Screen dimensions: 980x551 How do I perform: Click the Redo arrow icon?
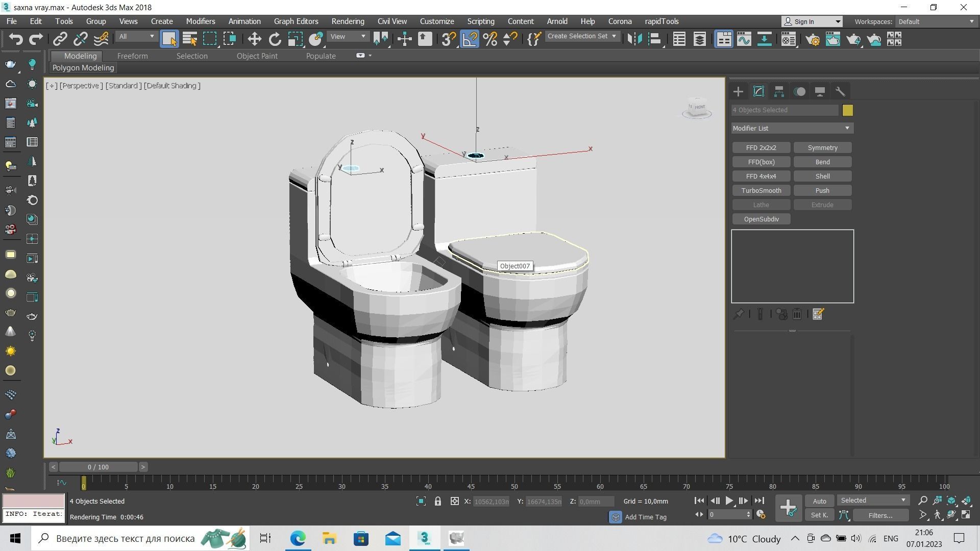36,39
